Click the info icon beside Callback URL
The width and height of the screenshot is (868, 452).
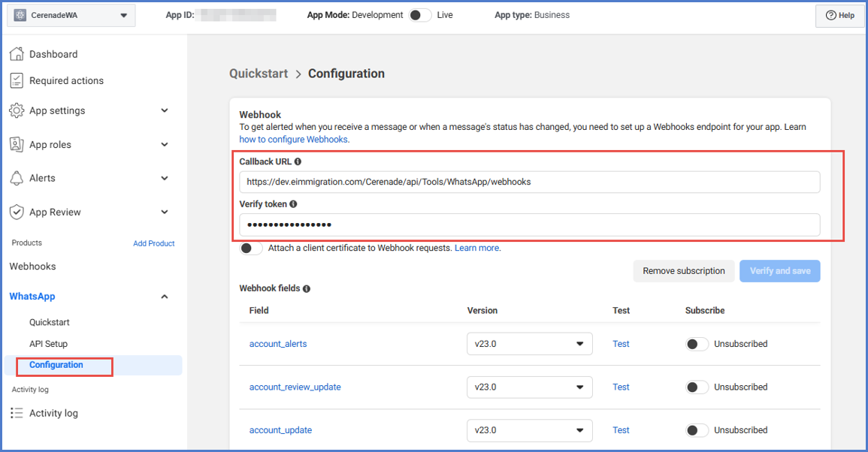(298, 161)
